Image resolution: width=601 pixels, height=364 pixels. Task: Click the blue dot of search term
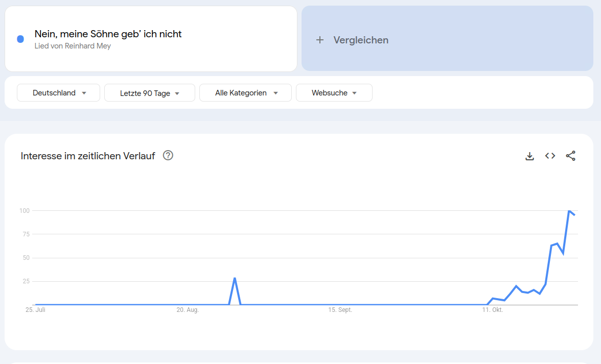[x=20, y=39]
